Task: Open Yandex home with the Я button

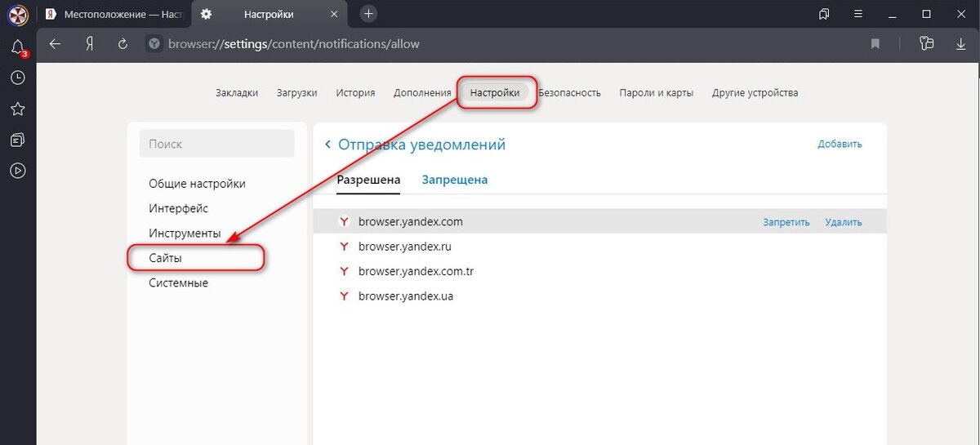Action: 89,44
